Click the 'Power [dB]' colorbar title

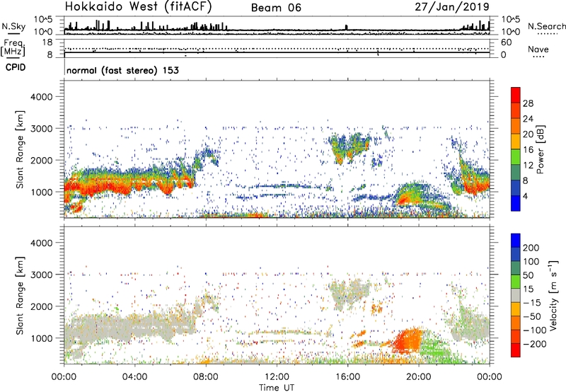(540, 149)
